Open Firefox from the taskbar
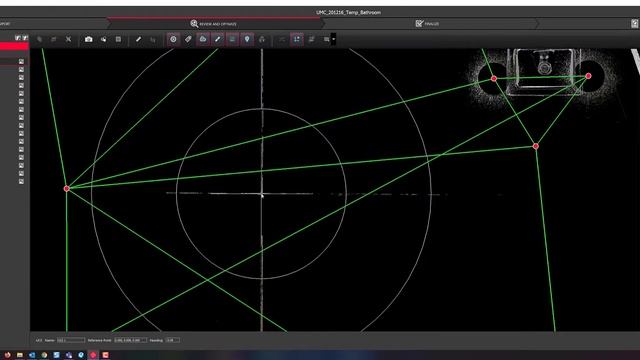This screenshot has width=640, height=360. click(x=7, y=355)
